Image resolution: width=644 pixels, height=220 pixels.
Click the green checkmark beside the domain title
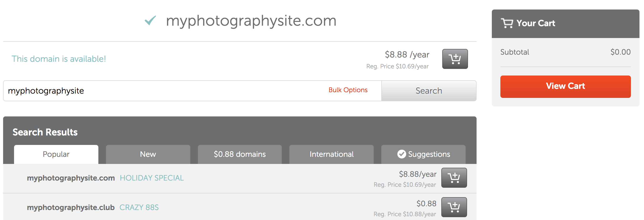click(x=150, y=20)
